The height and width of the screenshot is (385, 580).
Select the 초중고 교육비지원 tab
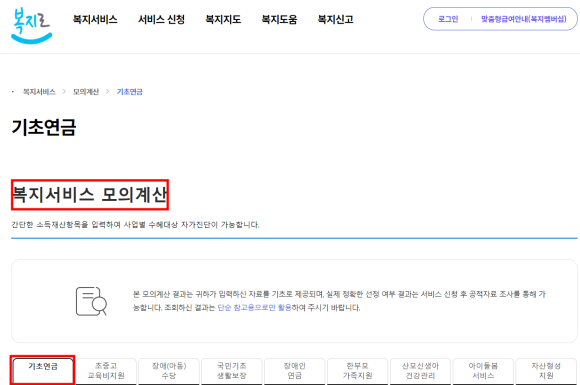coord(106,371)
